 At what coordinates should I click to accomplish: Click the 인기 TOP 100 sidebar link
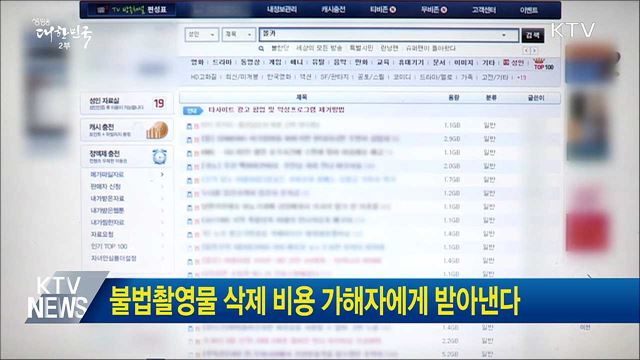[109, 247]
